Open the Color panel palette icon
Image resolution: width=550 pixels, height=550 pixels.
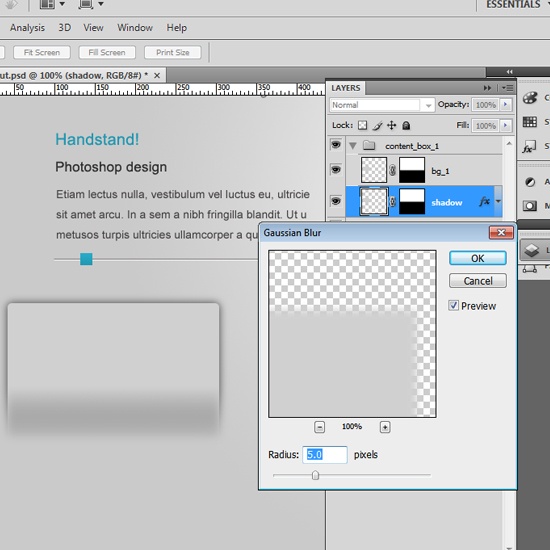click(x=530, y=98)
